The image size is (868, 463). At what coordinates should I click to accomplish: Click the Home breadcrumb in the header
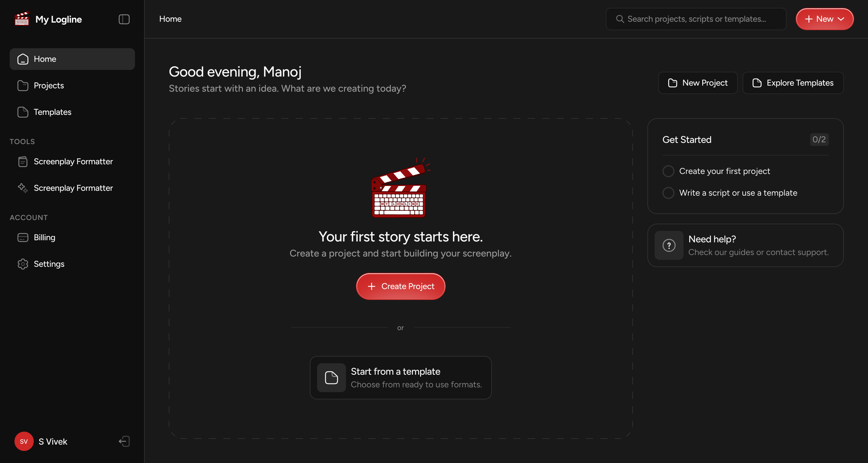pos(170,19)
